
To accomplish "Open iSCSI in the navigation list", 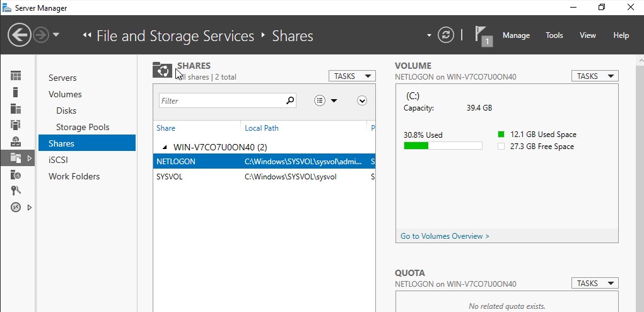I will [x=58, y=160].
